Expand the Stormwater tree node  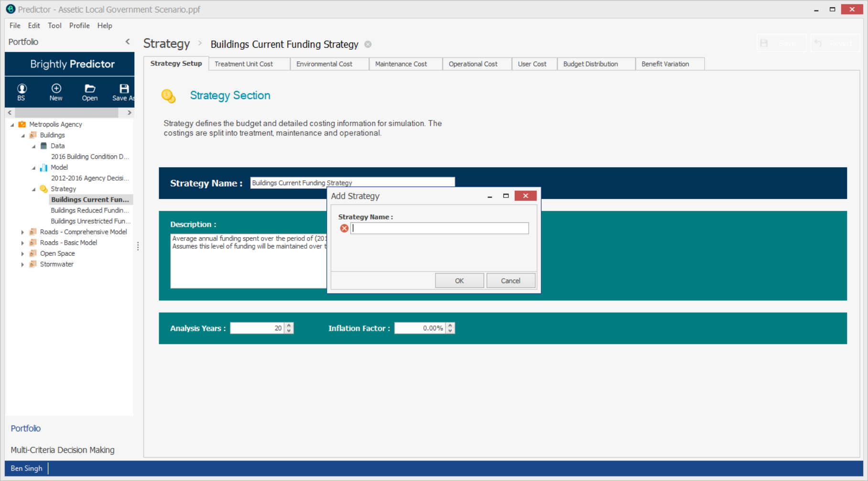coord(22,264)
